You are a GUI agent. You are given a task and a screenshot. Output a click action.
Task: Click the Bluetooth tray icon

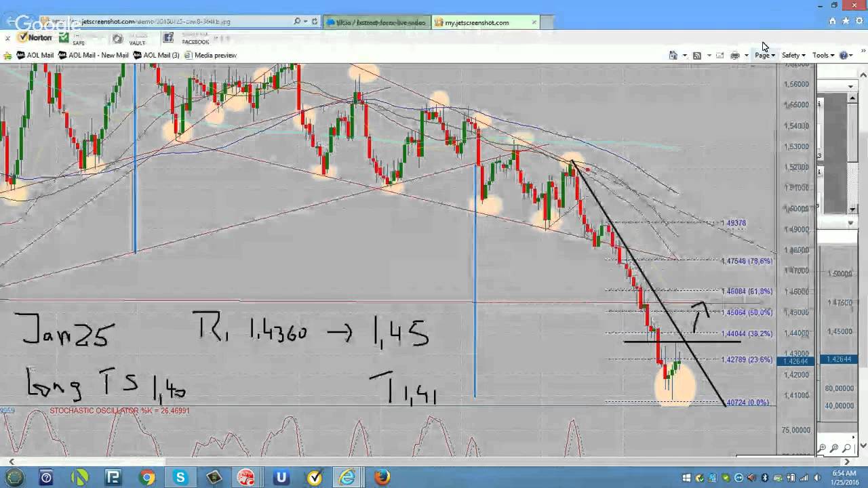764,478
